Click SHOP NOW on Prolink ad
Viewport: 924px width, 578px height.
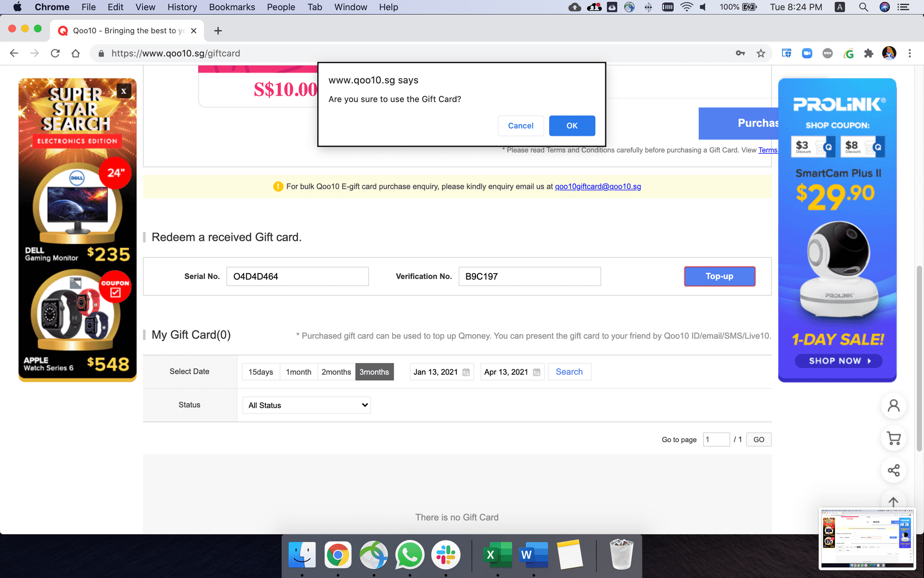click(838, 361)
